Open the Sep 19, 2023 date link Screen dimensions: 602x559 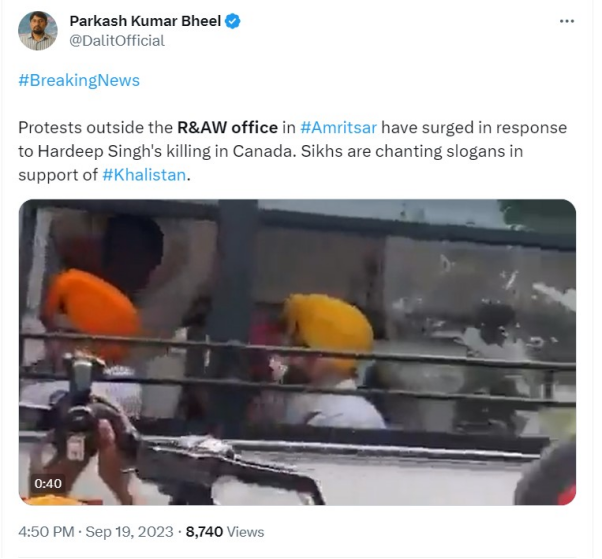coord(129,532)
